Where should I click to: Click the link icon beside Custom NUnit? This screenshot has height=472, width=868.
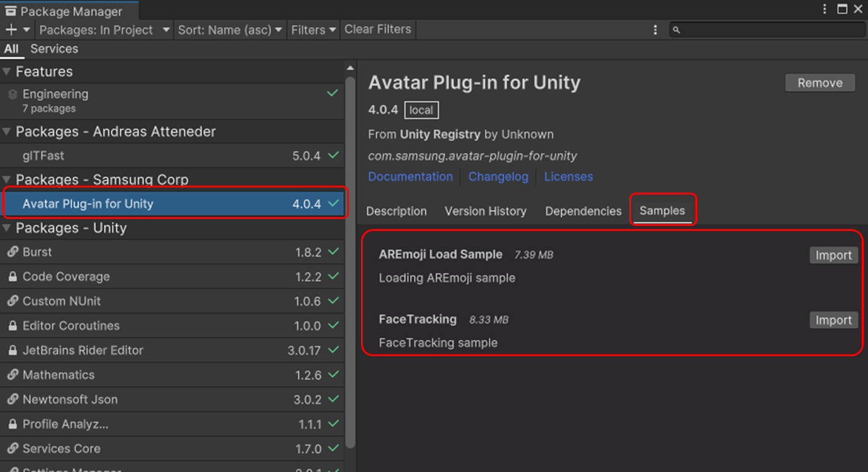point(14,301)
